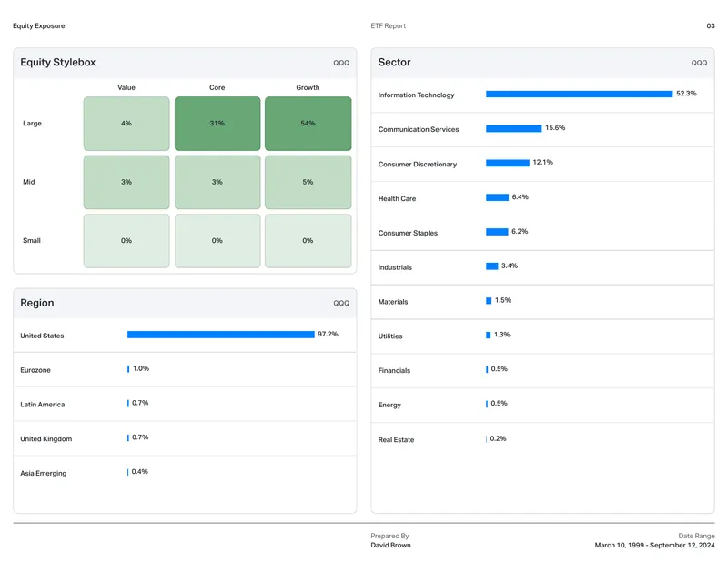Select the Health Care label
The image size is (728, 562).
click(397, 198)
